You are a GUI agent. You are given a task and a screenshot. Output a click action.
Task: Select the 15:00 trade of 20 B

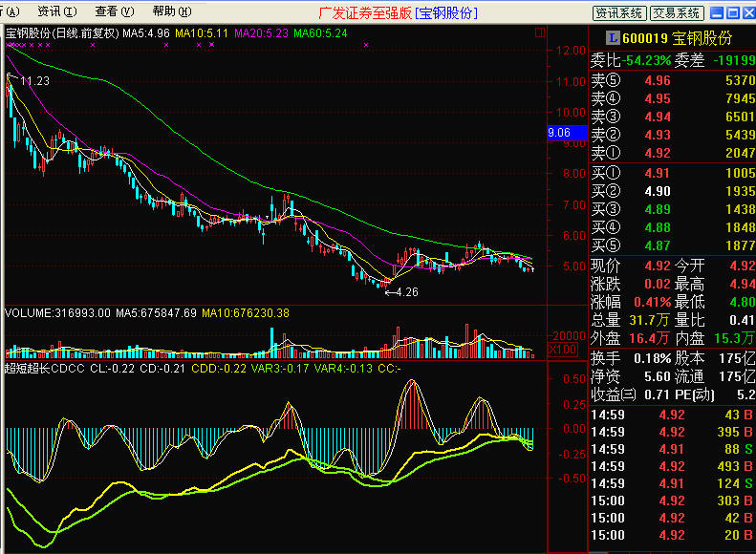coord(673,535)
